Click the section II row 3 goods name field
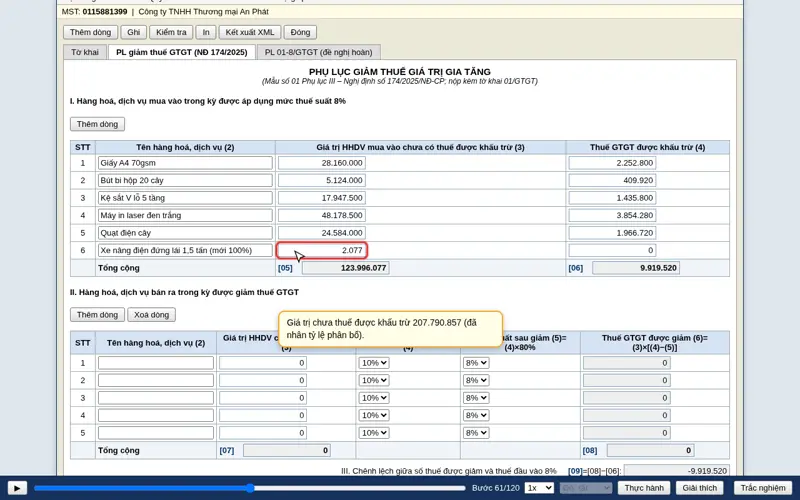Viewport: 800px width, 500px height. pyautogui.click(x=156, y=398)
